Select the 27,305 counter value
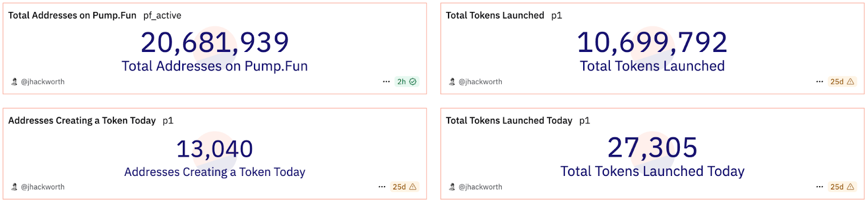This screenshot has height=203, width=868. pyautogui.click(x=653, y=147)
